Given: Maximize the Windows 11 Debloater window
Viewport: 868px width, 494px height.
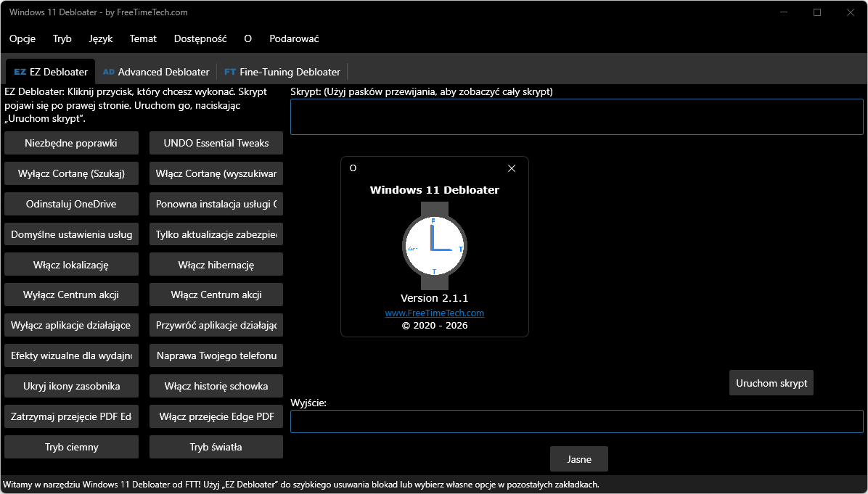Looking at the screenshot, I should (x=817, y=12).
